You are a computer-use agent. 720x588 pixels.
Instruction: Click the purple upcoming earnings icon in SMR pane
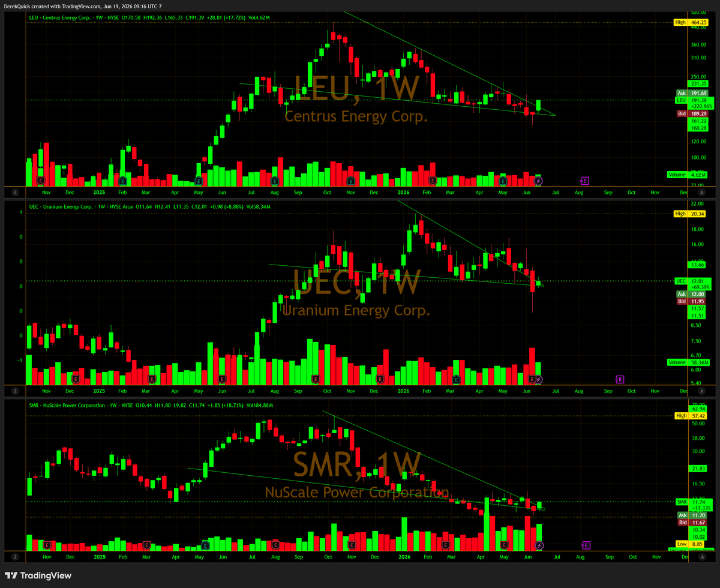586,545
